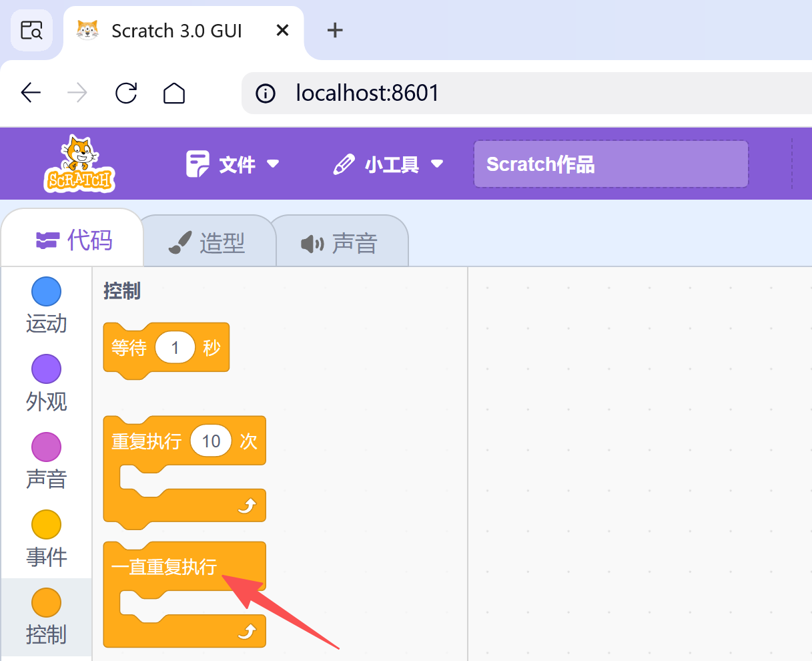This screenshot has width=812, height=661.
Task: Click the file icon beside 文件
Action: tap(197, 164)
